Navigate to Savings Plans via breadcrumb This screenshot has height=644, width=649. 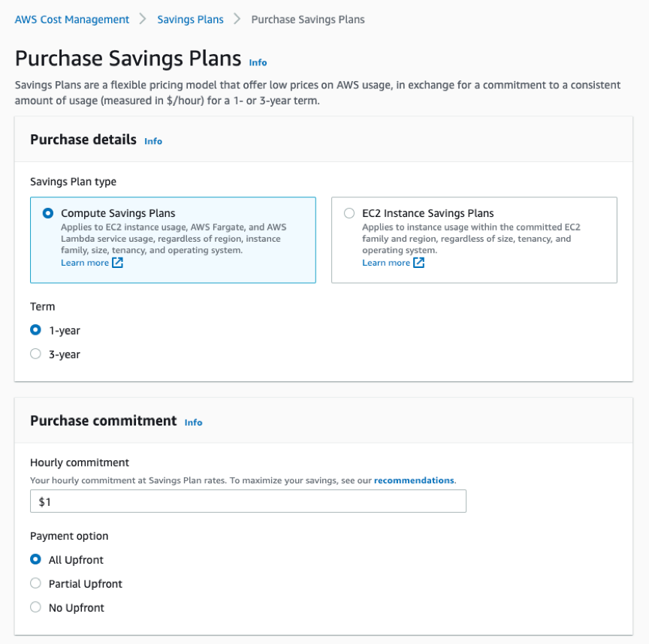coord(190,20)
